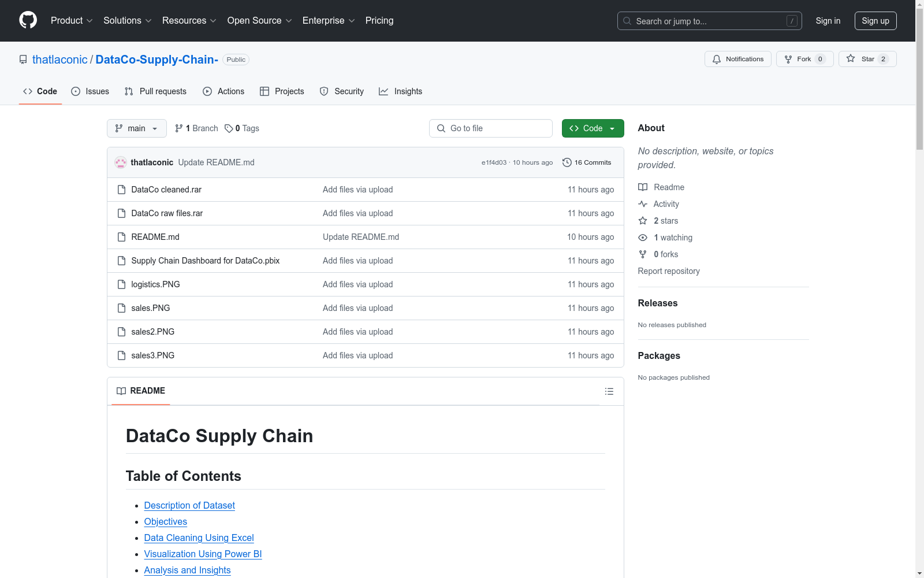Screen dimensions: 924x578
Task: Open the thatlaconic owner profile link
Action: pyautogui.click(x=60, y=60)
